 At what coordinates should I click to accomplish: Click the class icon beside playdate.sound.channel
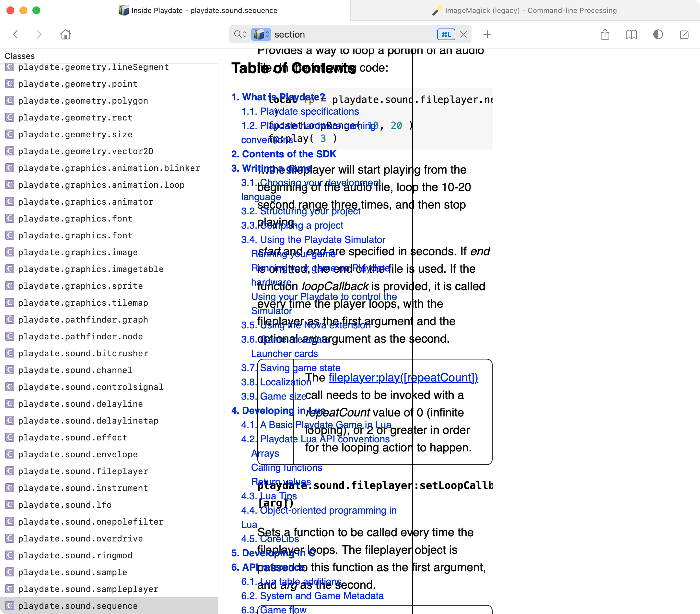coord(10,370)
